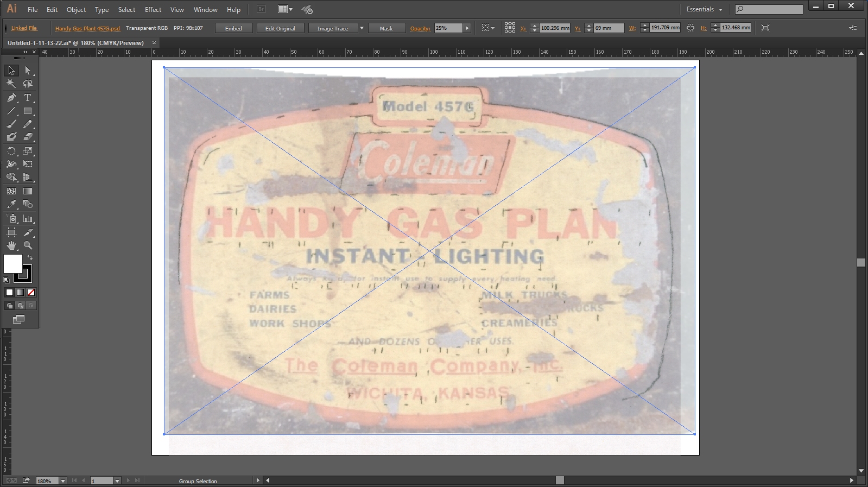Select the Slice tool
The width and height of the screenshot is (868, 487).
click(x=28, y=232)
